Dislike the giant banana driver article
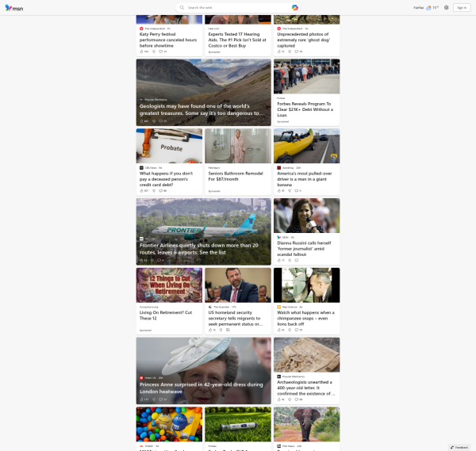Screen dimensions: 476x451 pyautogui.click(x=290, y=191)
